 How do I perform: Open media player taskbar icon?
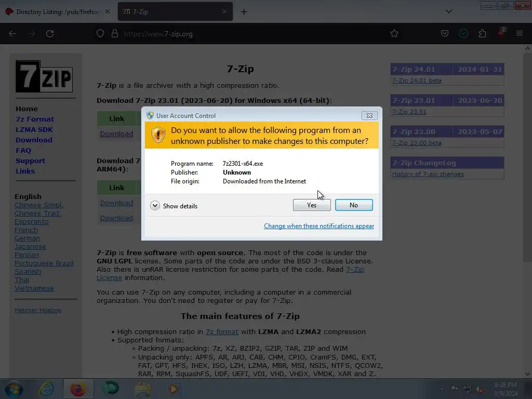click(x=174, y=389)
